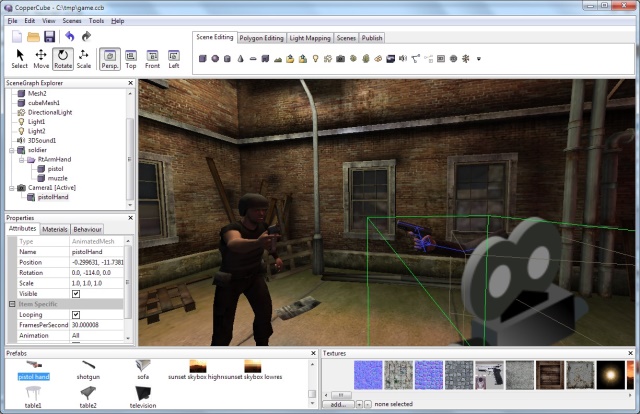
Task: Switch viewport to Perspective view
Action: (x=110, y=59)
